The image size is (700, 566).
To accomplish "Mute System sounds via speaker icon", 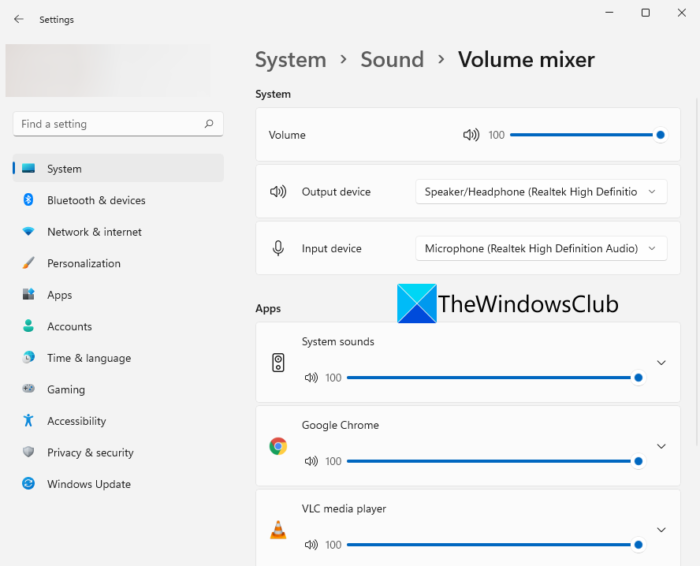I will (x=311, y=378).
